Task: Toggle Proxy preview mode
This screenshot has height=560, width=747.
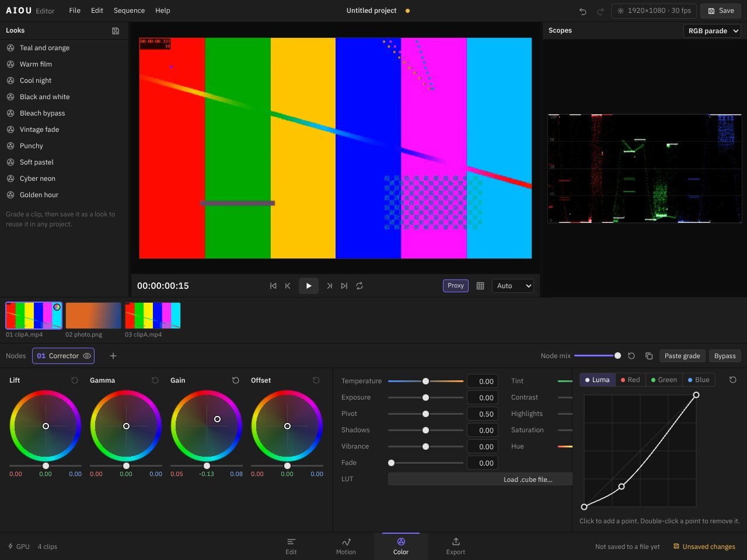Action: pyautogui.click(x=456, y=286)
